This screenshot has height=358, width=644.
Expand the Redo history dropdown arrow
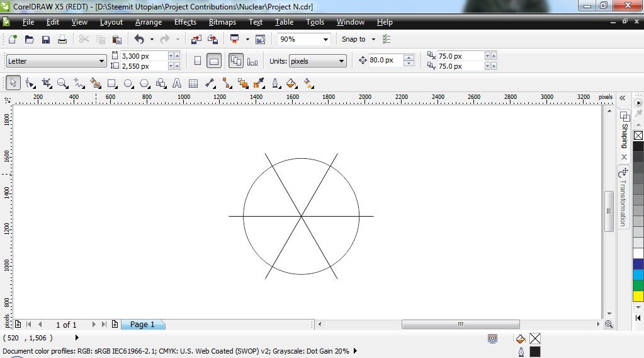point(178,40)
